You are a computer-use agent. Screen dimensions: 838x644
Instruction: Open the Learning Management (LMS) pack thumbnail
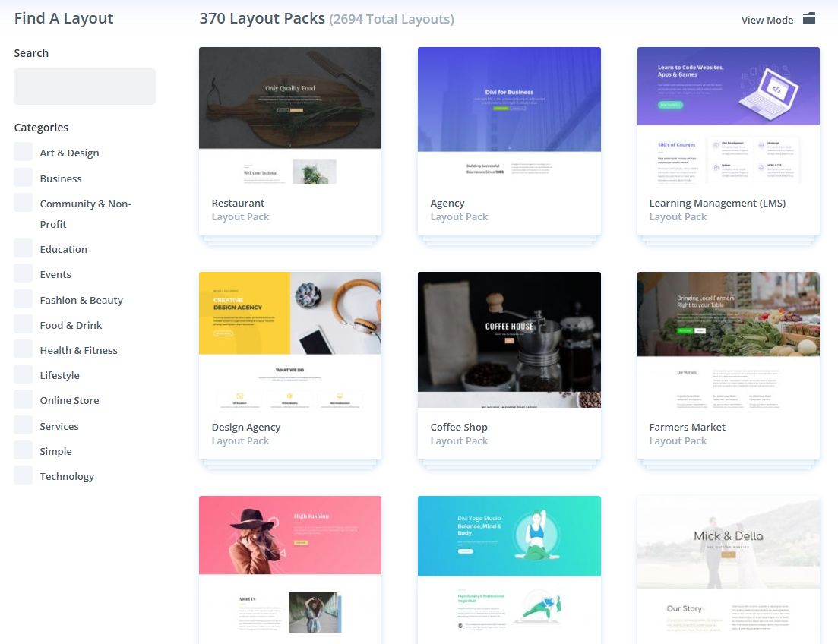(729, 116)
